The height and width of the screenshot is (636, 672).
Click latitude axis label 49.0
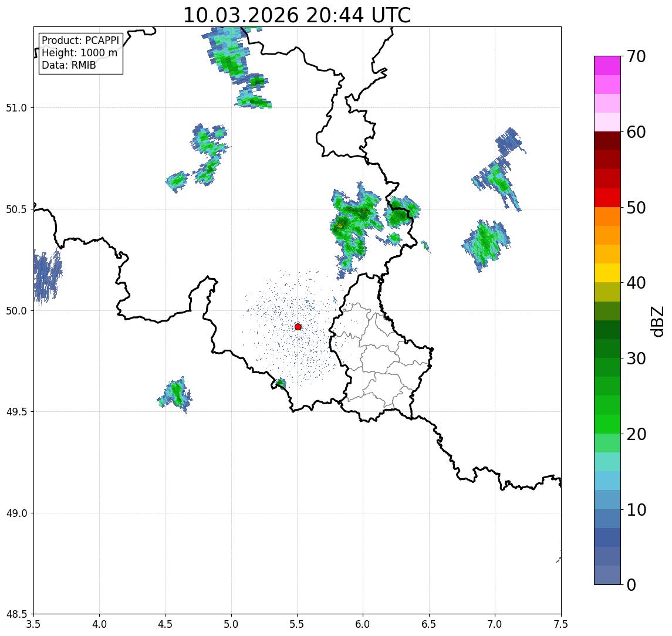pos(16,513)
